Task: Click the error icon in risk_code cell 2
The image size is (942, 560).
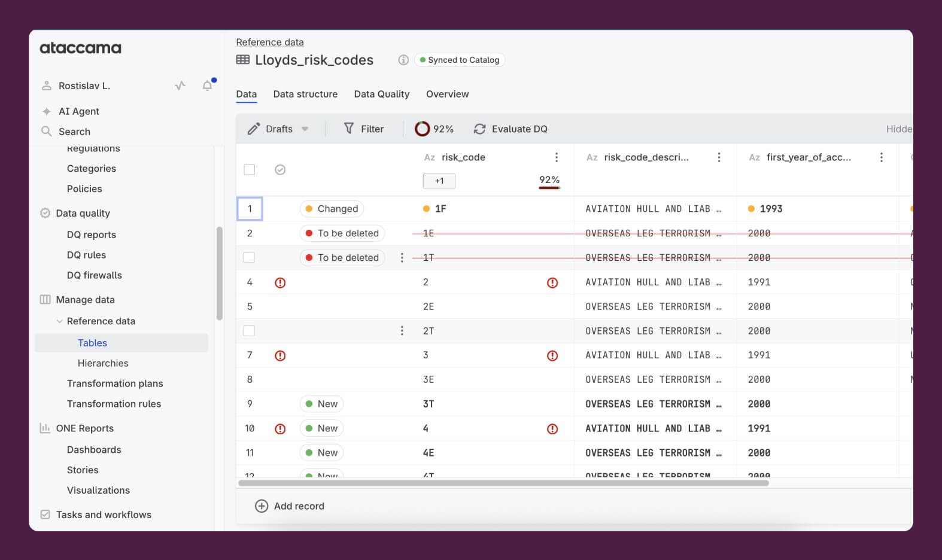Action: tap(552, 282)
